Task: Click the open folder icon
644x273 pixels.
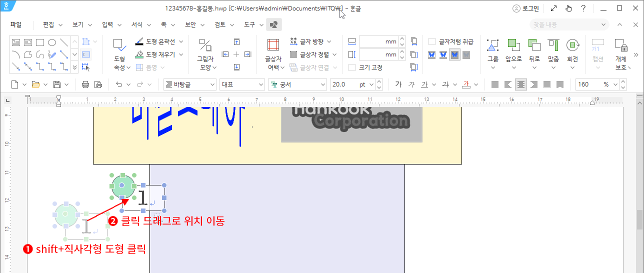Action: point(35,84)
